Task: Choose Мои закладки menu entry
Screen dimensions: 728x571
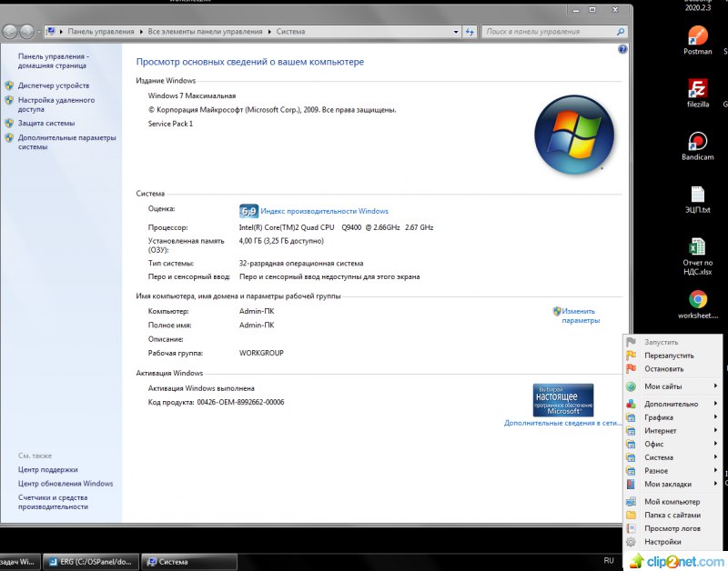Action: point(672,484)
